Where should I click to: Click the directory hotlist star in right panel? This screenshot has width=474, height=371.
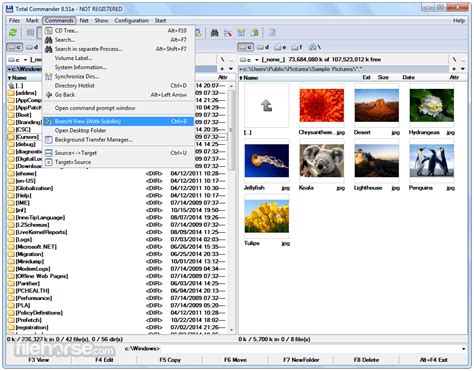click(x=454, y=69)
